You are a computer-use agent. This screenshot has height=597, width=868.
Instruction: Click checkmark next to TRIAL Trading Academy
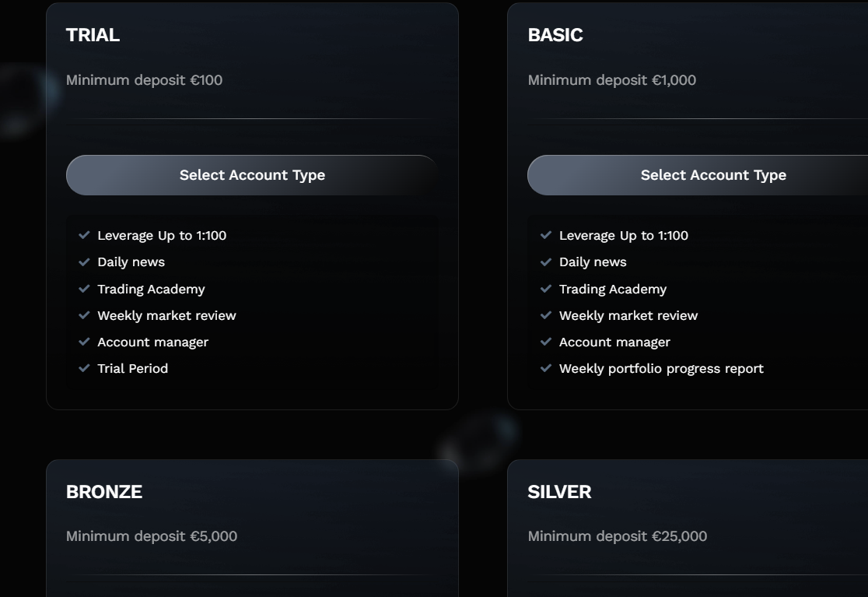coord(84,289)
